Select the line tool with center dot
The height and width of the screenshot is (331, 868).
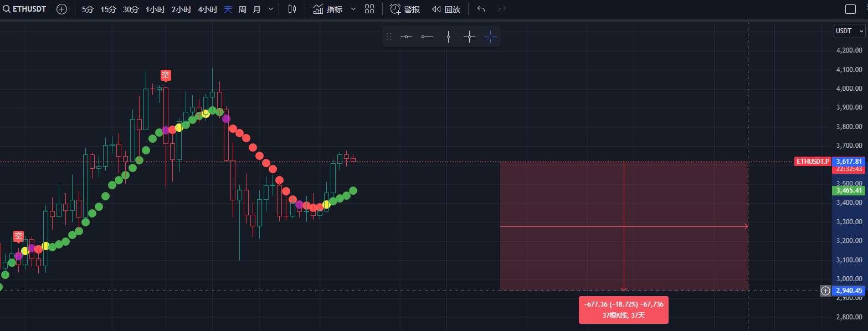point(406,37)
